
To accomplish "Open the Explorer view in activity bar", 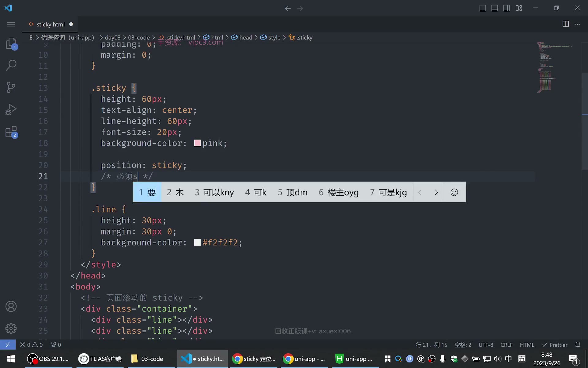I will [x=11, y=44].
